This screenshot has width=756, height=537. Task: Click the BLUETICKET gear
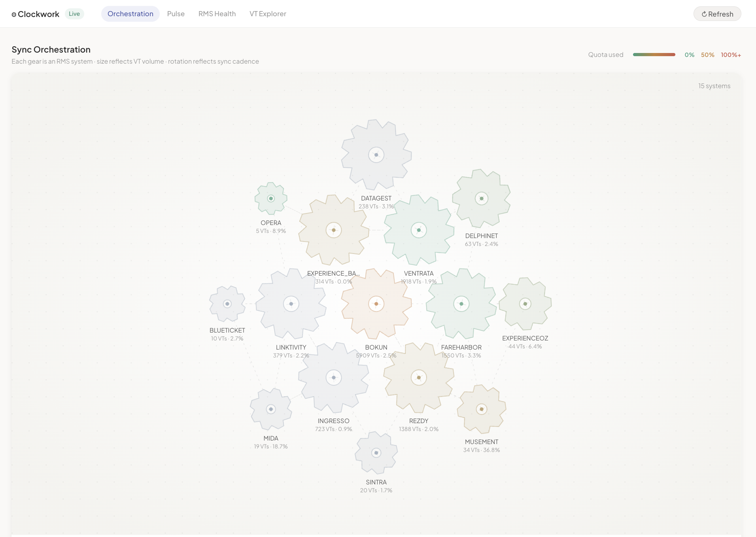(x=227, y=304)
